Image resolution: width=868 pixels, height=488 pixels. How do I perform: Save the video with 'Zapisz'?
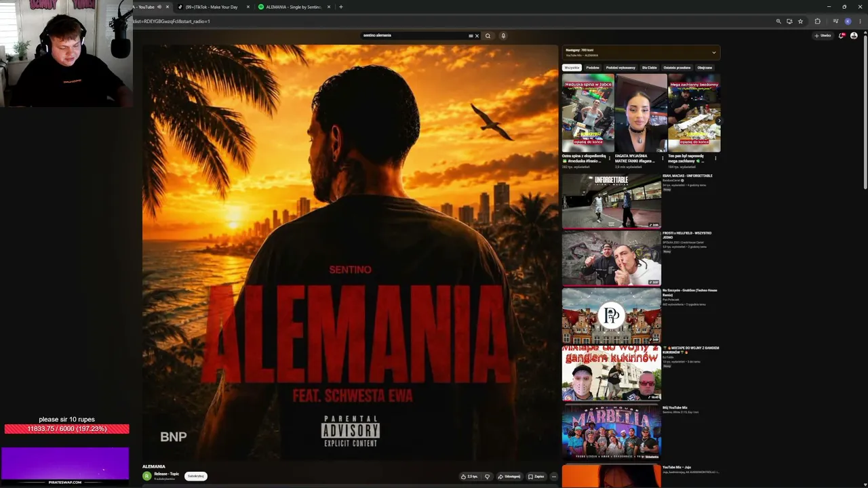pyautogui.click(x=536, y=476)
